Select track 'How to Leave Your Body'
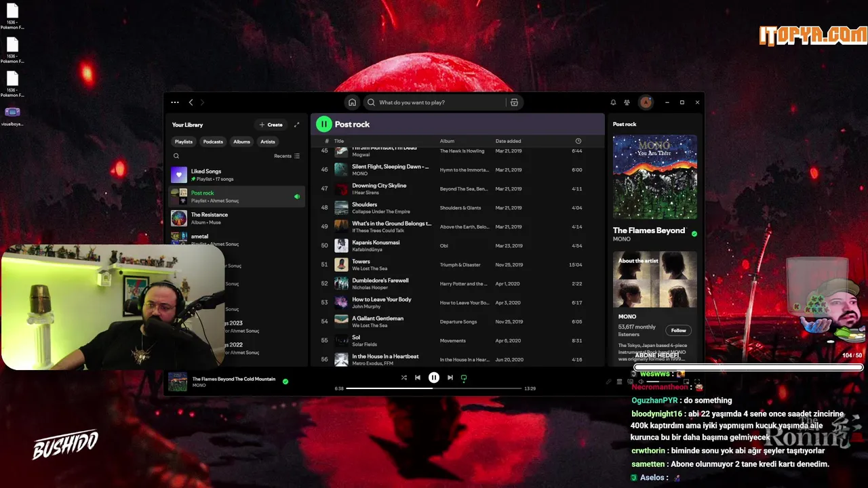The height and width of the screenshot is (488, 868). (x=458, y=303)
